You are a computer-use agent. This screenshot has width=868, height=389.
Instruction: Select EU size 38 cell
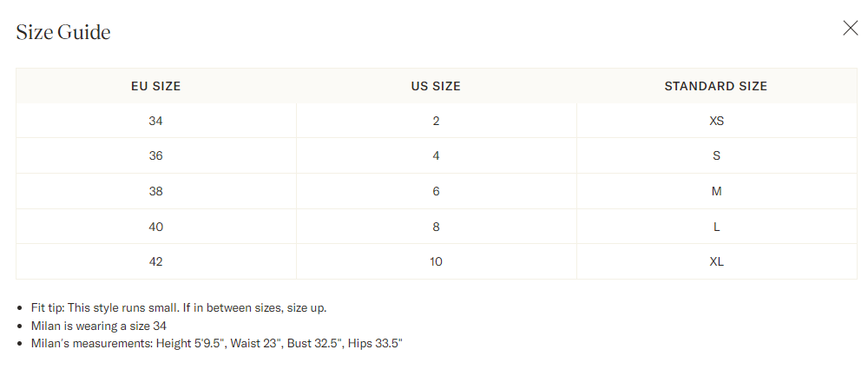coord(156,191)
